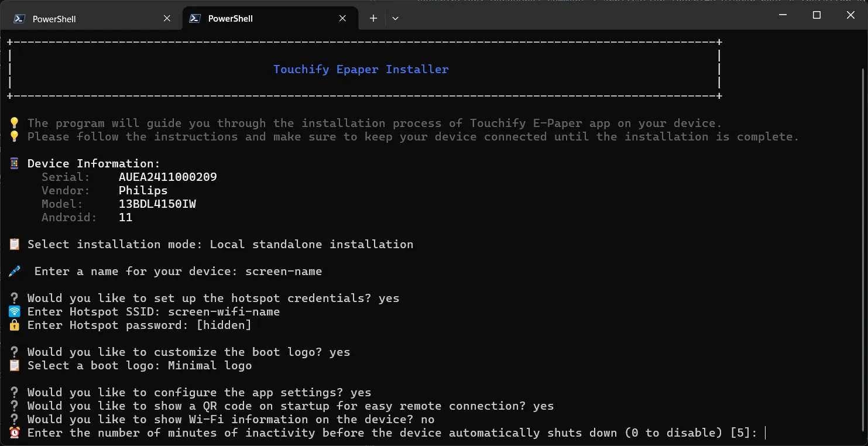Expand the new tab profile dropdown chevron

point(396,19)
